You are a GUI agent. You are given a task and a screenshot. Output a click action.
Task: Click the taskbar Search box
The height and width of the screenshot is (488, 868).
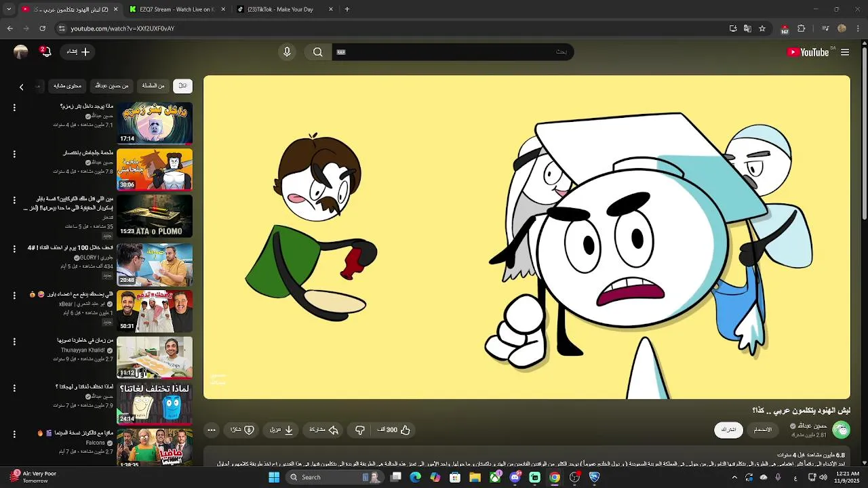click(x=334, y=477)
